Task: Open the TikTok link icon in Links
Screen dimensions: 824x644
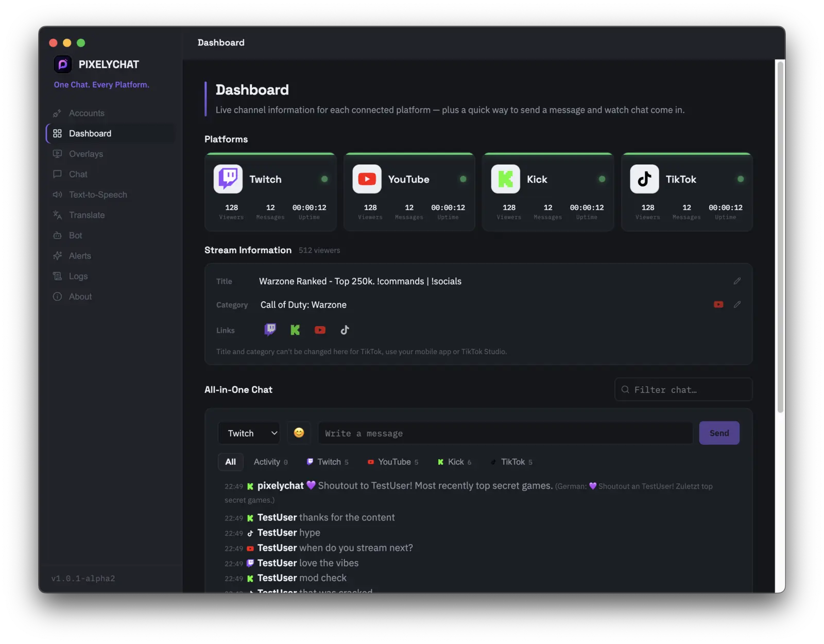Action: point(345,330)
